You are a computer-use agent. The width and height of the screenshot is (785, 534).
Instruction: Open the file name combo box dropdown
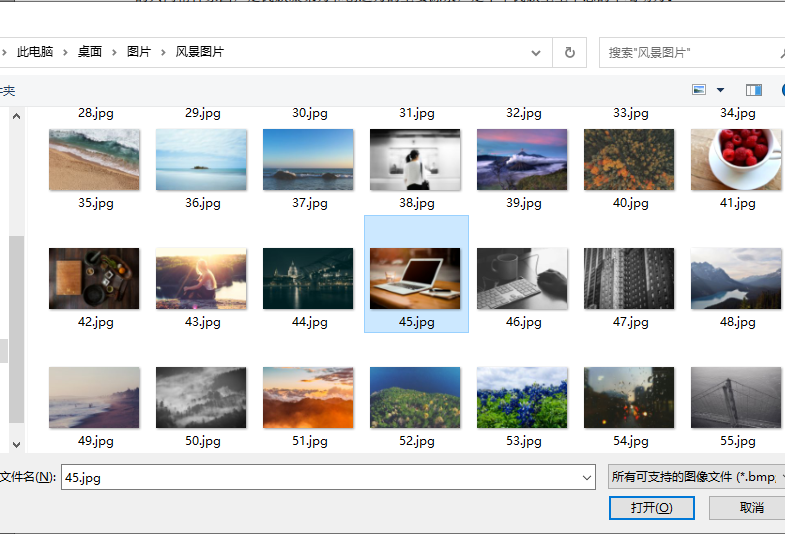[x=587, y=477]
